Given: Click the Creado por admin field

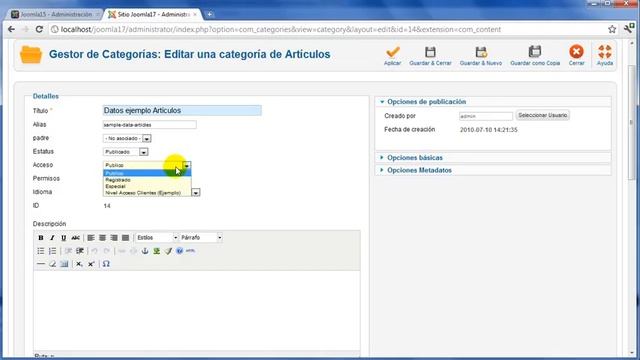Looking at the screenshot, I should [x=486, y=116].
